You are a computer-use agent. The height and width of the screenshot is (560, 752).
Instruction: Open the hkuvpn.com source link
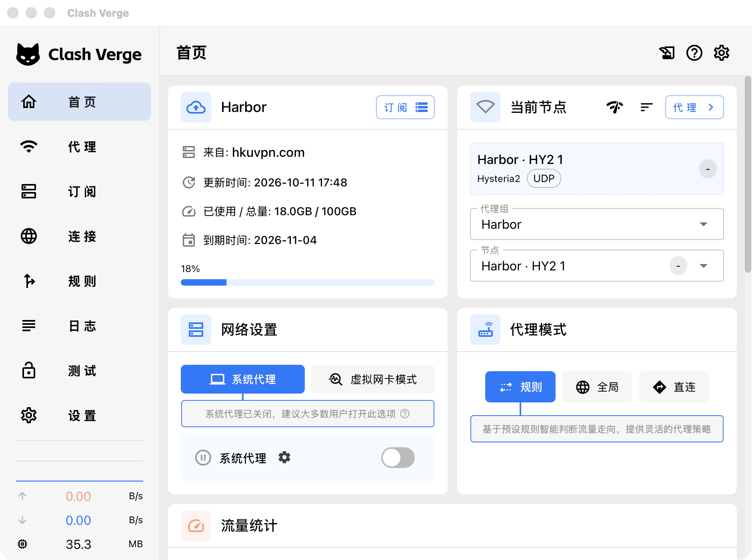coord(268,152)
